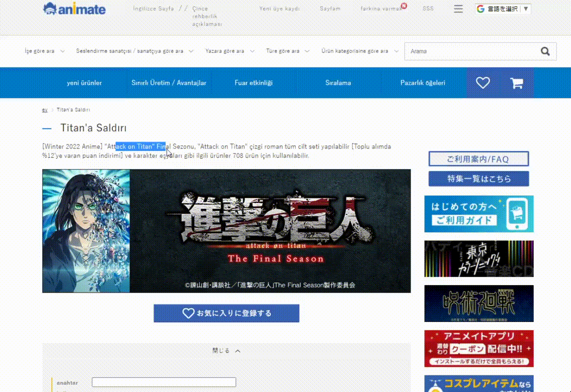Click the お気に入りに登録する button

(226, 313)
